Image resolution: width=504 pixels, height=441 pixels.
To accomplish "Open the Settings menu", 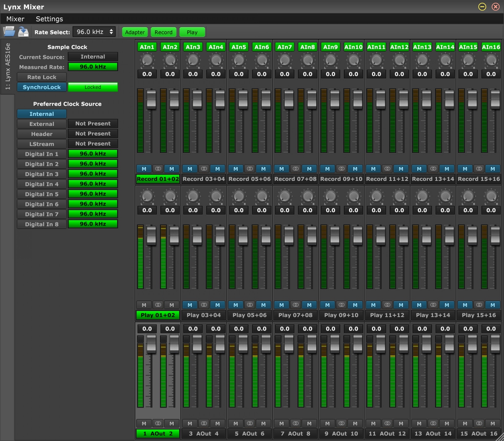I will pyautogui.click(x=49, y=19).
